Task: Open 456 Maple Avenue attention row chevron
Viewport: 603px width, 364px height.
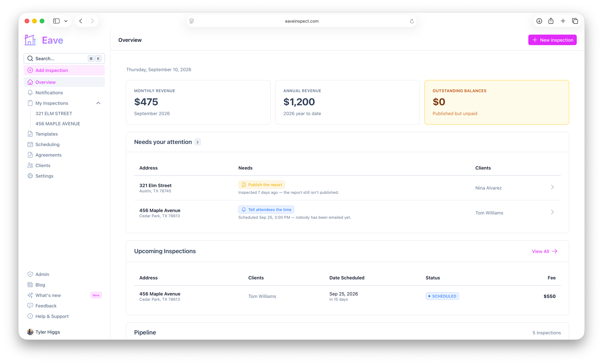Action: point(552,212)
